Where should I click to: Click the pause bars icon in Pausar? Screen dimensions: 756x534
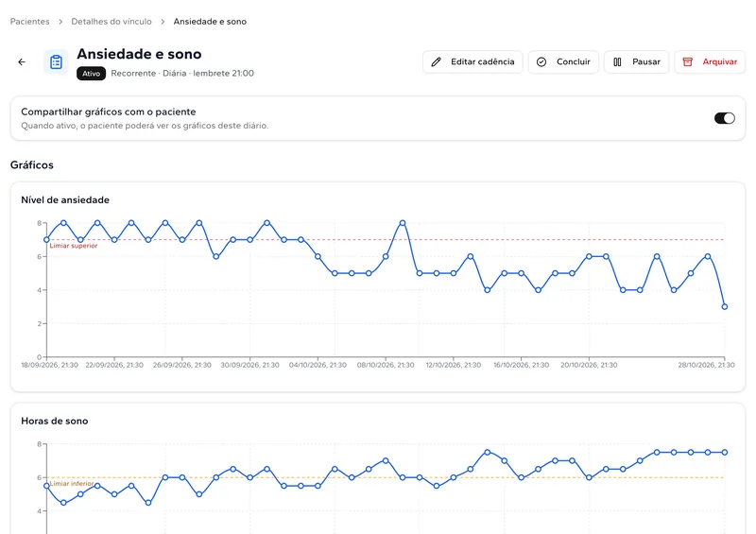tap(617, 61)
